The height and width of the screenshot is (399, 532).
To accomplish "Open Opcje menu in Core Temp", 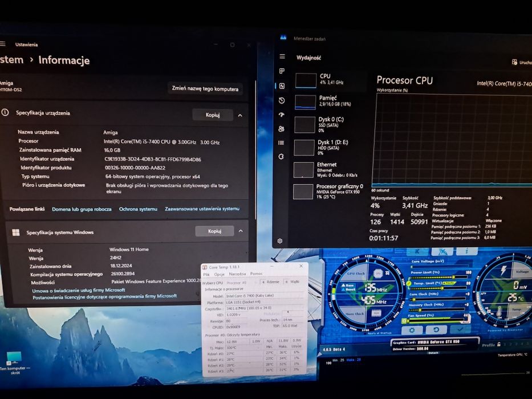I will click(219, 274).
